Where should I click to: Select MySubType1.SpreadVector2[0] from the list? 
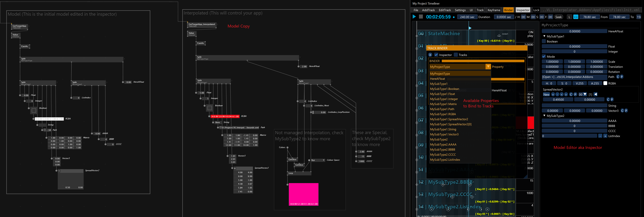(x=460, y=124)
